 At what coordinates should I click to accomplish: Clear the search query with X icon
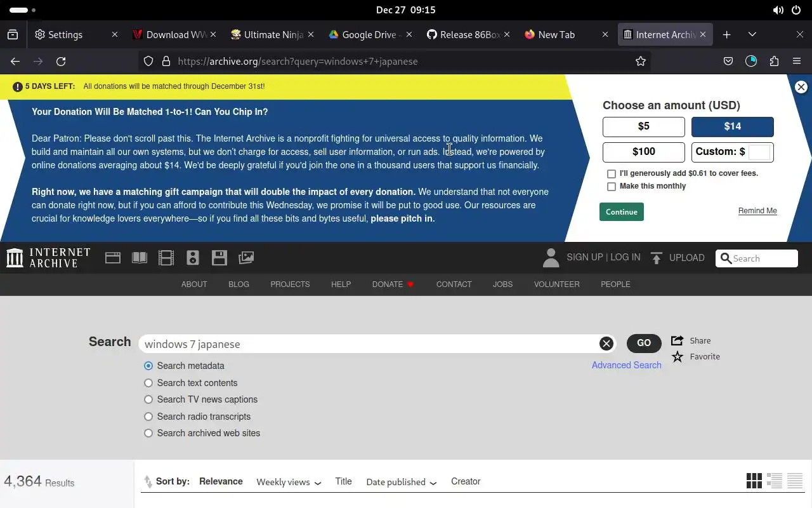point(606,344)
